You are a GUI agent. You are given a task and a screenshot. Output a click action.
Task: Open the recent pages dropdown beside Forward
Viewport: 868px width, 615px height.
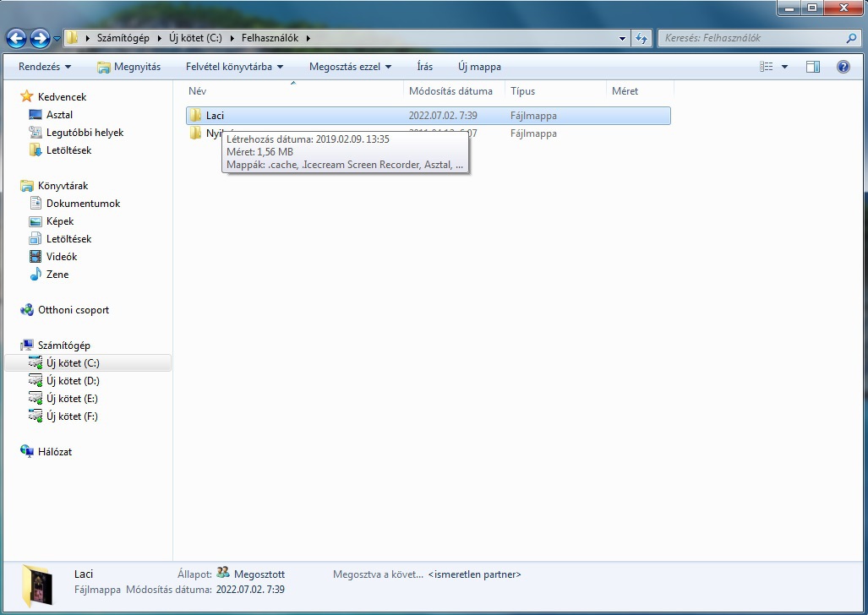point(57,39)
